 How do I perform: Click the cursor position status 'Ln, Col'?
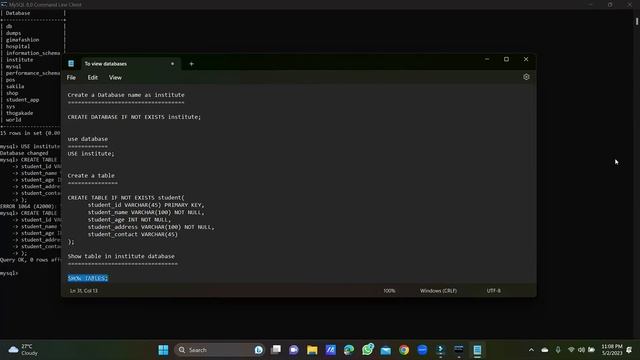click(x=84, y=291)
